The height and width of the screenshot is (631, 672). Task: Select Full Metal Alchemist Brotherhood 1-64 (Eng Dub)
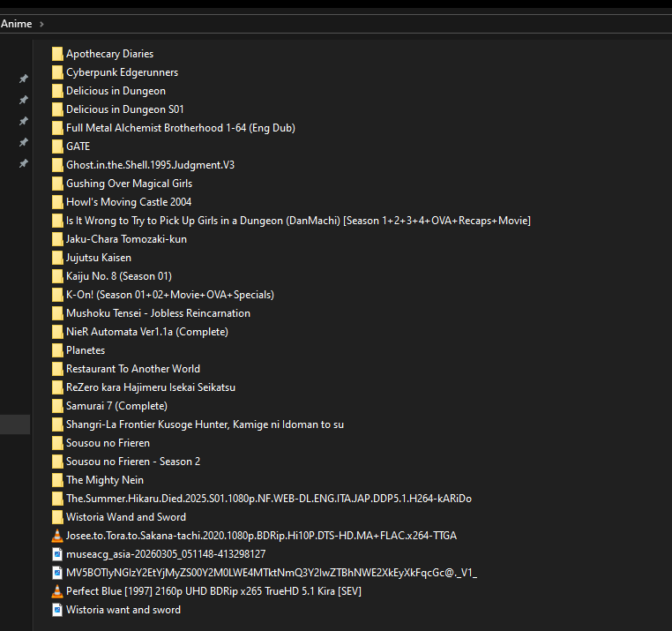tap(181, 128)
